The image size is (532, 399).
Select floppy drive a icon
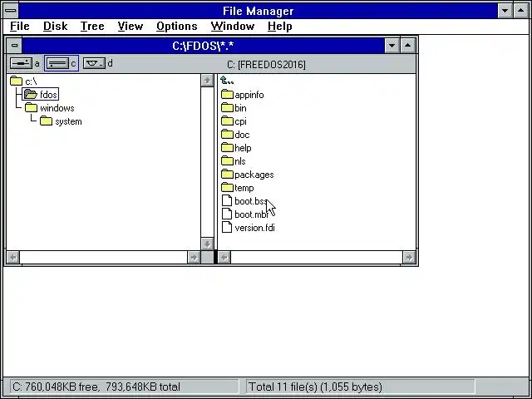(x=22, y=63)
